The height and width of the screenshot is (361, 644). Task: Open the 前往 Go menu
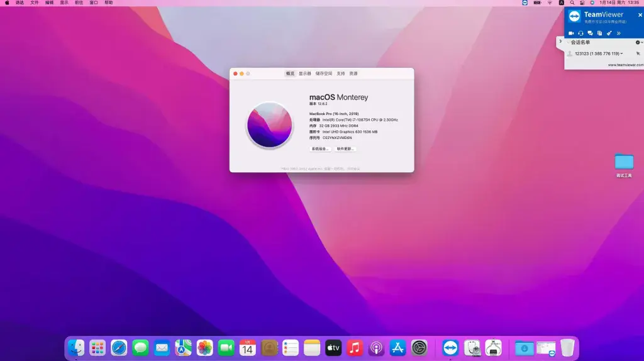click(x=79, y=3)
